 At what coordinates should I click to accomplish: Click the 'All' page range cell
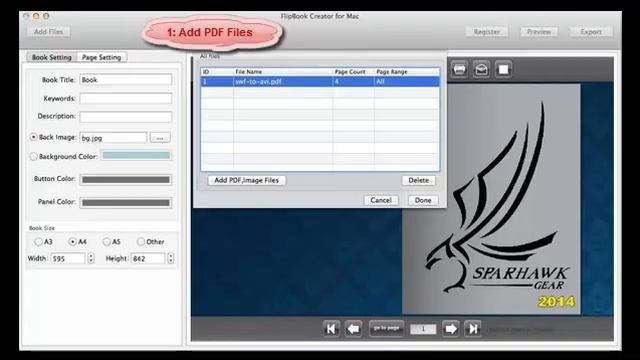[x=407, y=82]
